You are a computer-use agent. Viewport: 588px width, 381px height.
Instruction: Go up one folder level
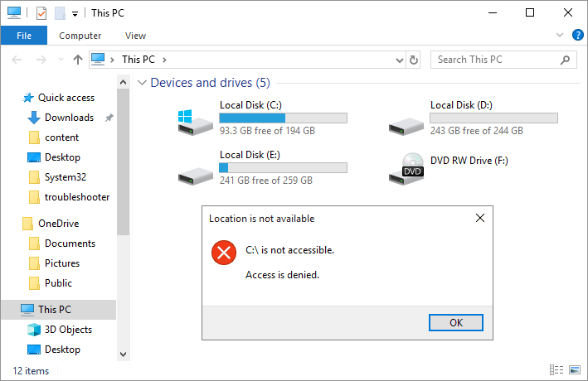pyautogui.click(x=78, y=60)
